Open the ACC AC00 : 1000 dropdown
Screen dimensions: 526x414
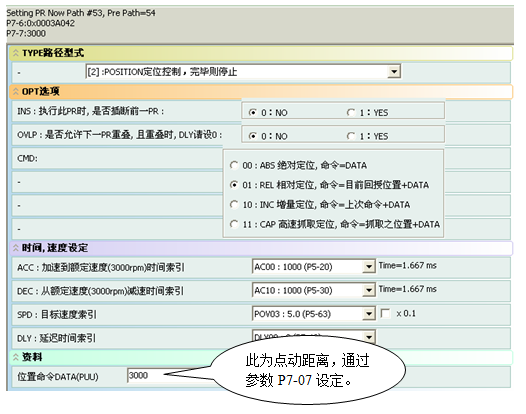tap(369, 267)
